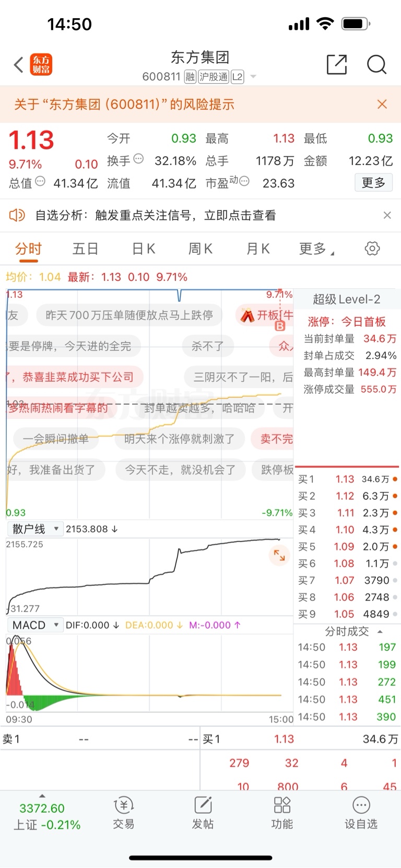Open 自选分析 signal message
Image resolution: width=401 pixels, height=868 pixels.
(x=155, y=215)
